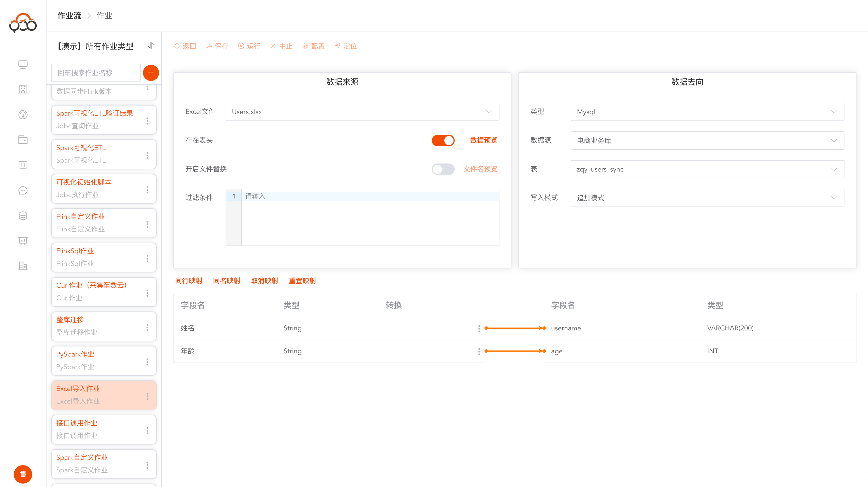Click the sort icon beside 【演示】所有作业类型
The width and height of the screenshot is (868, 487).
[x=151, y=46]
